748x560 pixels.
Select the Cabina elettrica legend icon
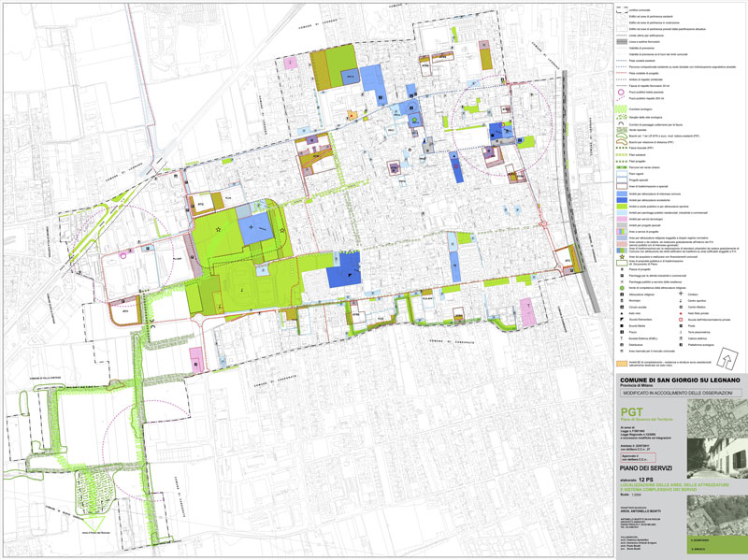pyautogui.click(x=681, y=338)
